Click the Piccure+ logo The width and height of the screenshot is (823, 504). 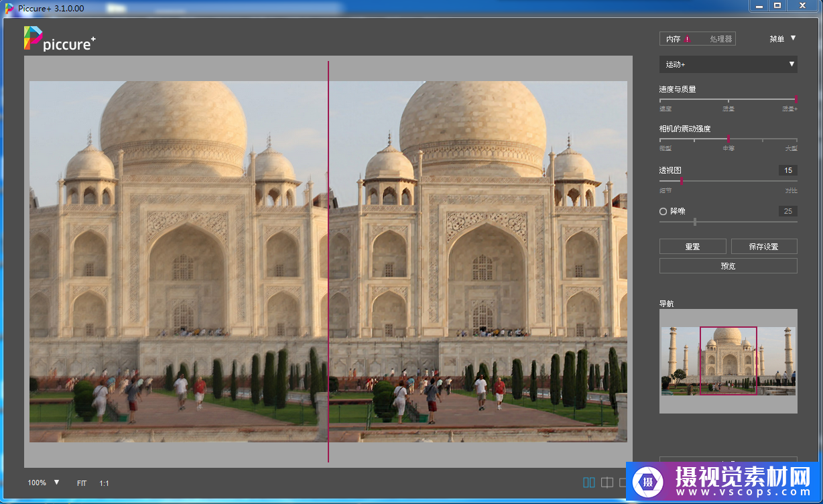59,39
